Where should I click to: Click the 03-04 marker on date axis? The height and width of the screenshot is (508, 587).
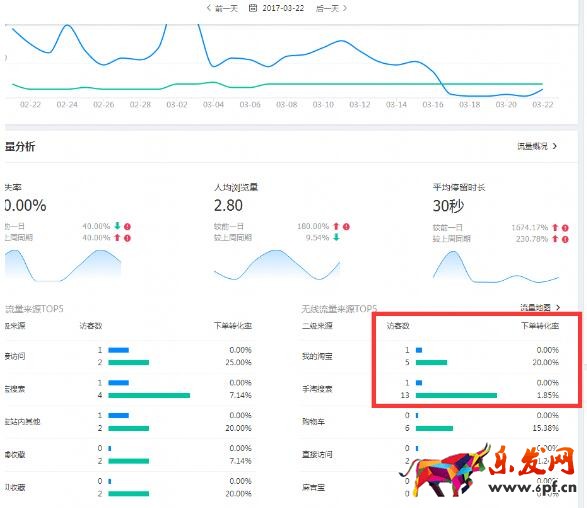(213, 104)
